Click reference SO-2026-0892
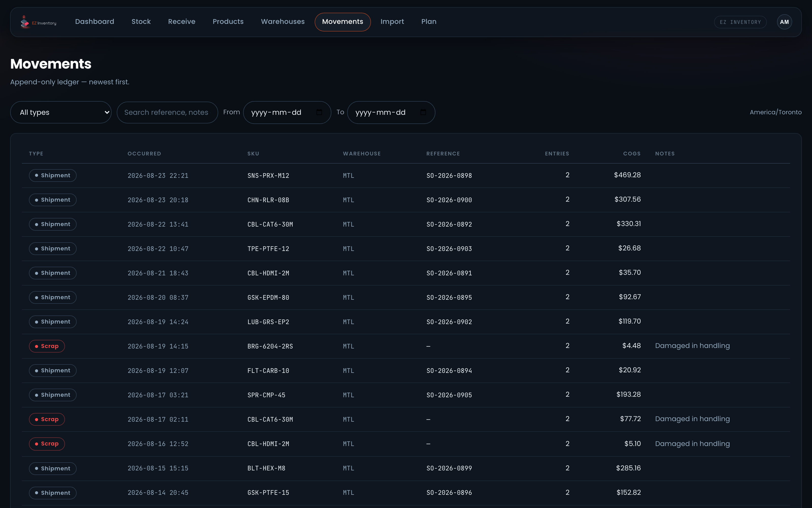This screenshot has height=508, width=812. [x=449, y=224]
